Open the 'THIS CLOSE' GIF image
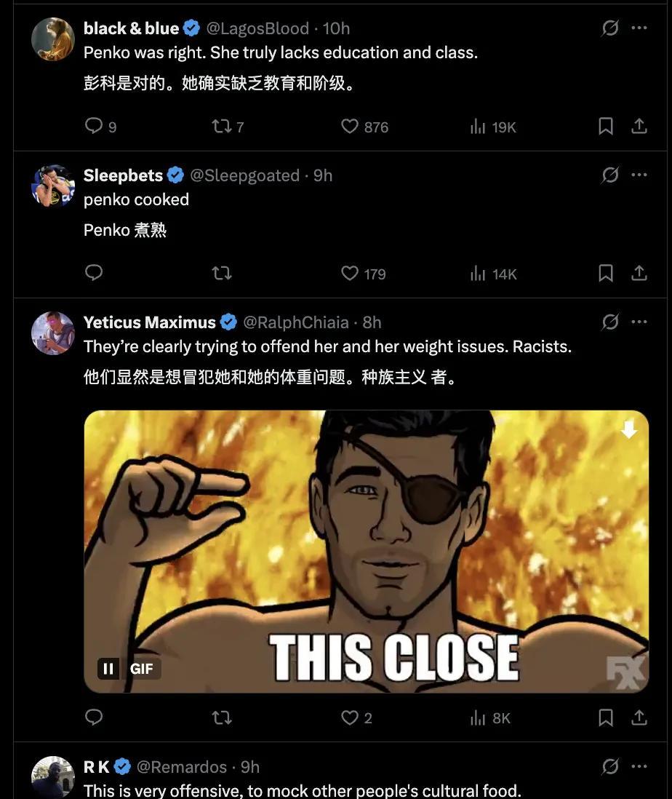Viewport: 672px width, 799px height. [x=366, y=552]
